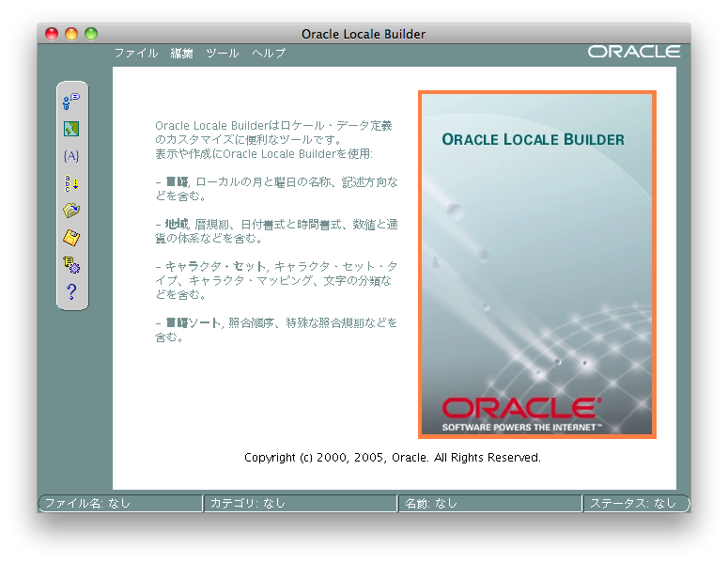Open the Character Set {A} icon
This screenshot has height=564, width=728.
point(71,156)
